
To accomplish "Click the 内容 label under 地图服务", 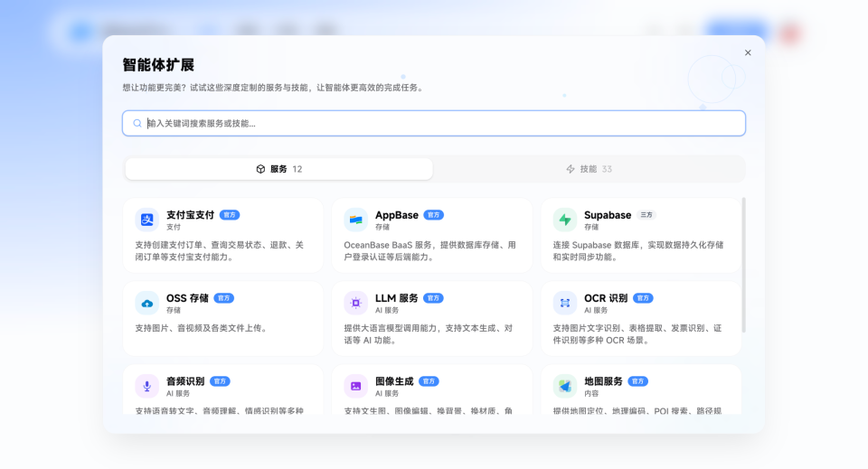I will pyautogui.click(x=591, y=394).
